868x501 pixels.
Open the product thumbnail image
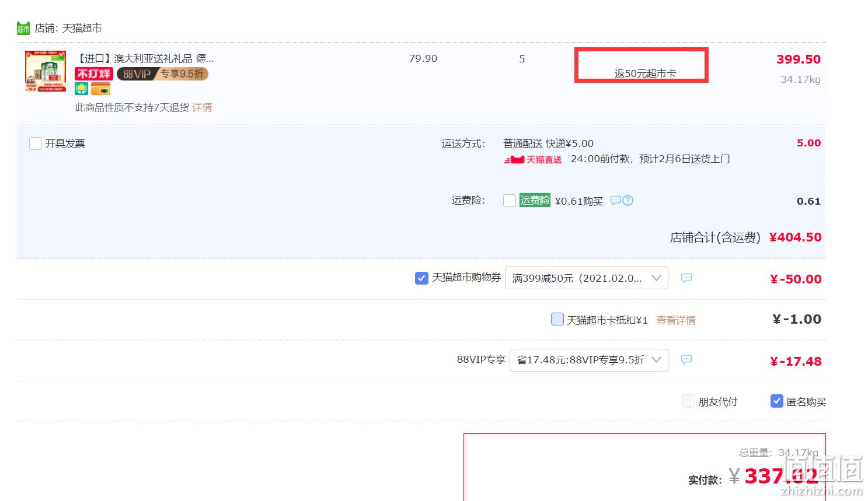(x=46, y=71)
